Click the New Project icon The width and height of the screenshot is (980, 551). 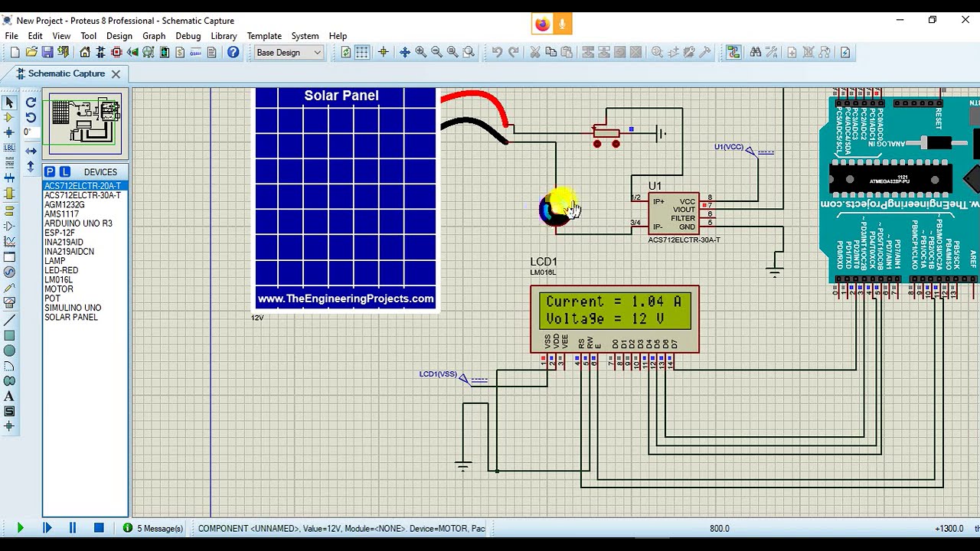[15, 52]
